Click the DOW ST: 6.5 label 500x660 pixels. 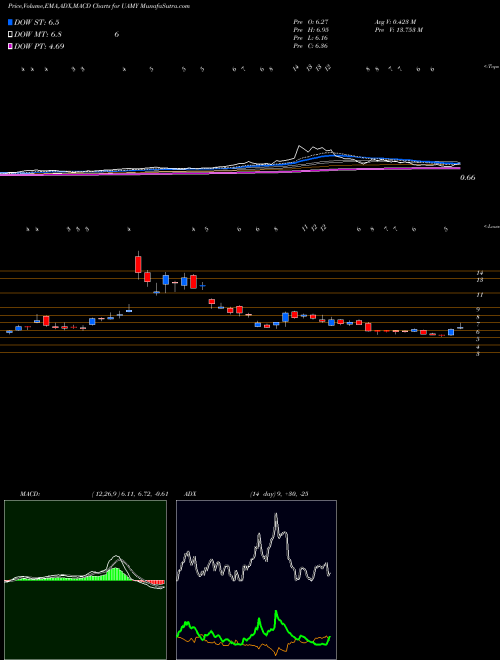coord(39,22)
